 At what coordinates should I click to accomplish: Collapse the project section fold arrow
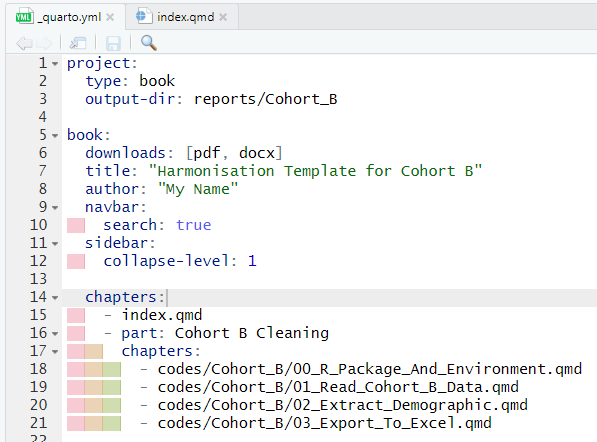[x=55, y=64]
